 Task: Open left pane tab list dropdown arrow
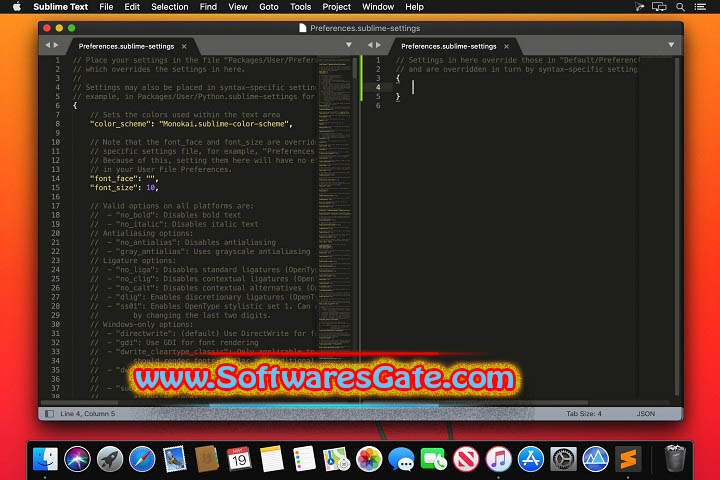click(349, 45)
